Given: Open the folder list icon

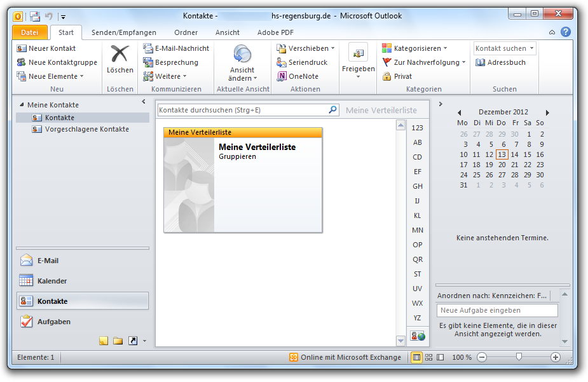Looking at the screenshot, I should 118,341.
